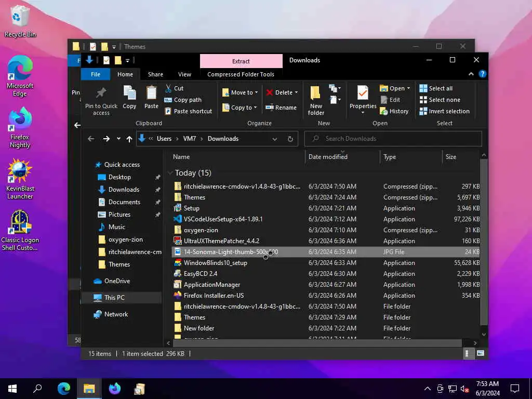Open taskbar search magnifier
The height and width of the screenshot is (399, 532).
(x=37, y=389)
